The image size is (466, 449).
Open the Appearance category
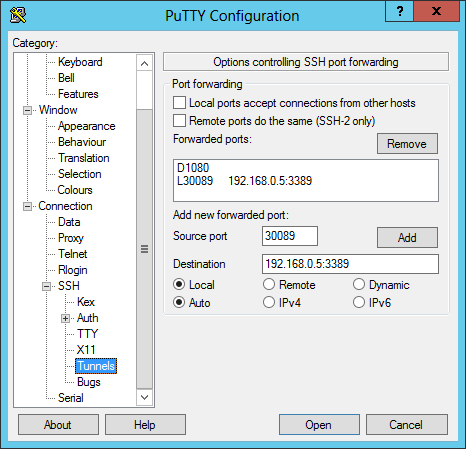(x=86, y=126)
